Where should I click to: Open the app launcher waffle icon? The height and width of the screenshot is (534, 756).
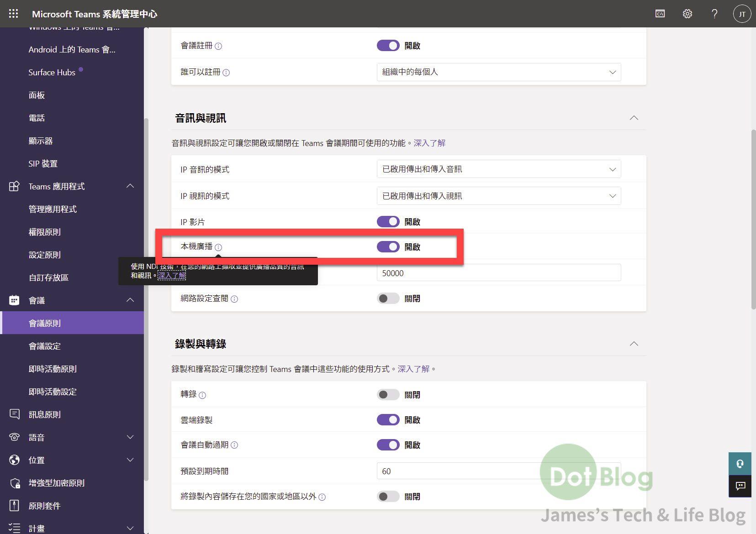tap(13, 14)
